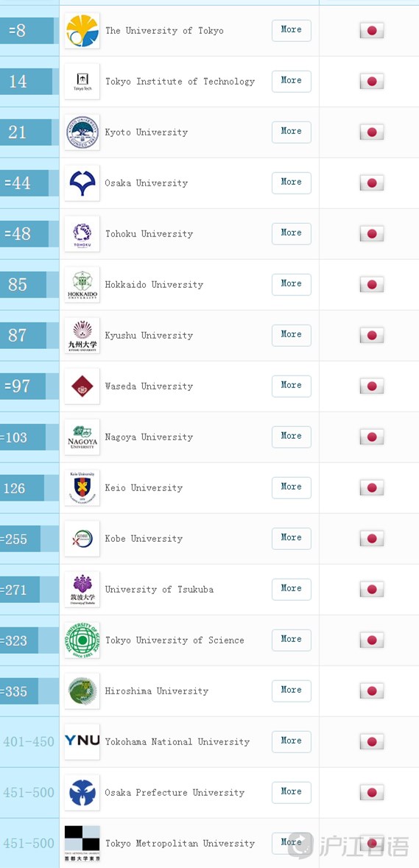Click More next to Osaka Prefecture University
Screen dimensions: 419x868
click(x=291, y=792)
